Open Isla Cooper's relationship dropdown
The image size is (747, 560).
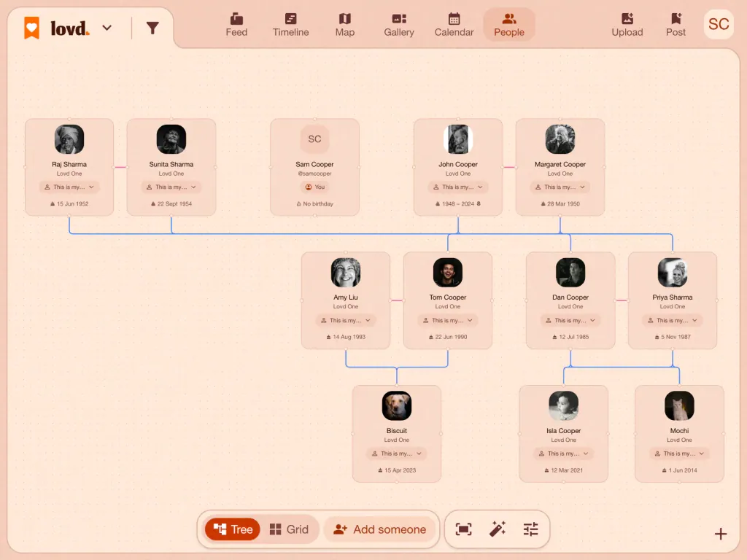[564, 454]
